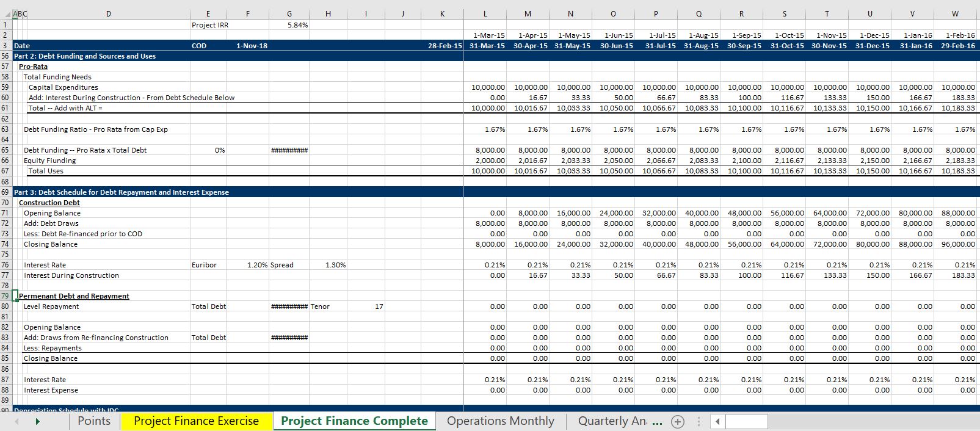Open the Points sheet tab

[x=94, y=421]
